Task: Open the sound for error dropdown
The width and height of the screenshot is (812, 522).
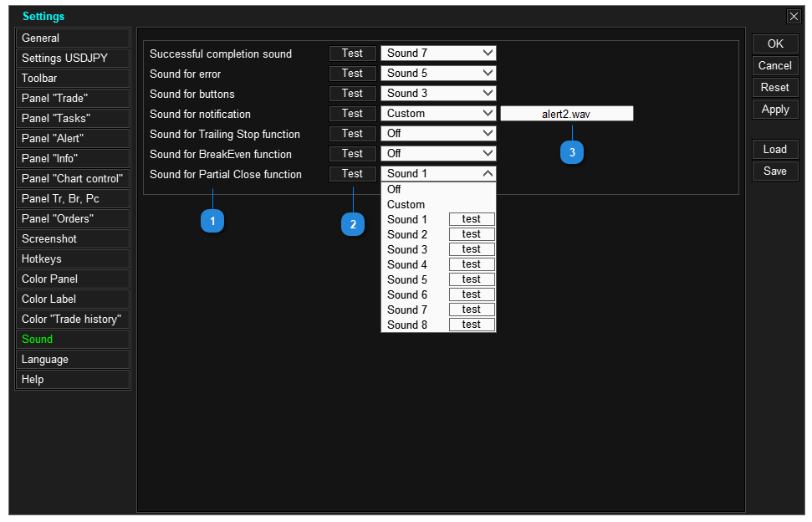Action: click(439, 74)
